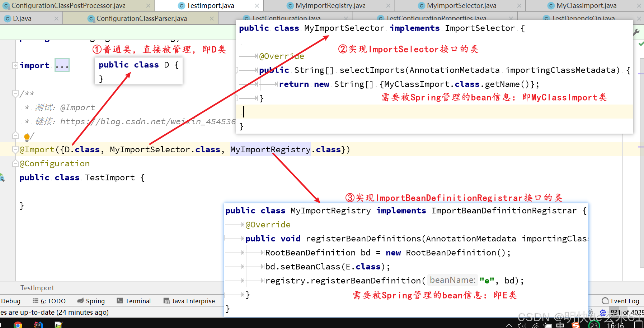Close the MyImportRegistry.java tab
The height and width of the screenshot is (328, 644).
pyautogui.click(x=388, y=6)
